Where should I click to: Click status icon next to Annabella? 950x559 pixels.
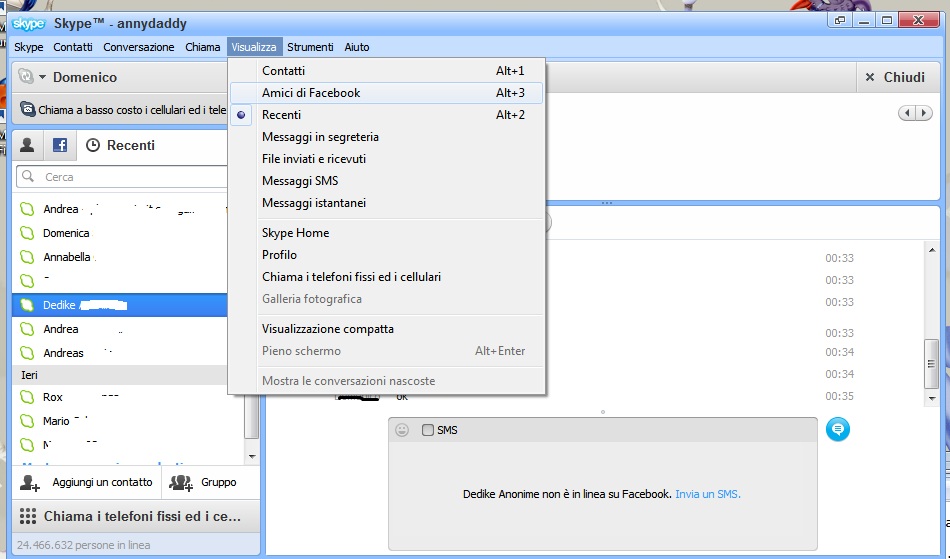27,257
